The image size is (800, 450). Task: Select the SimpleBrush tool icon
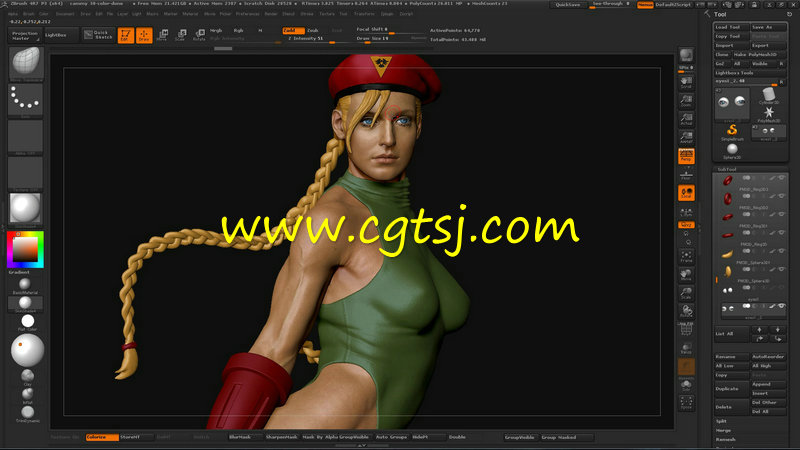pos(732,131)
